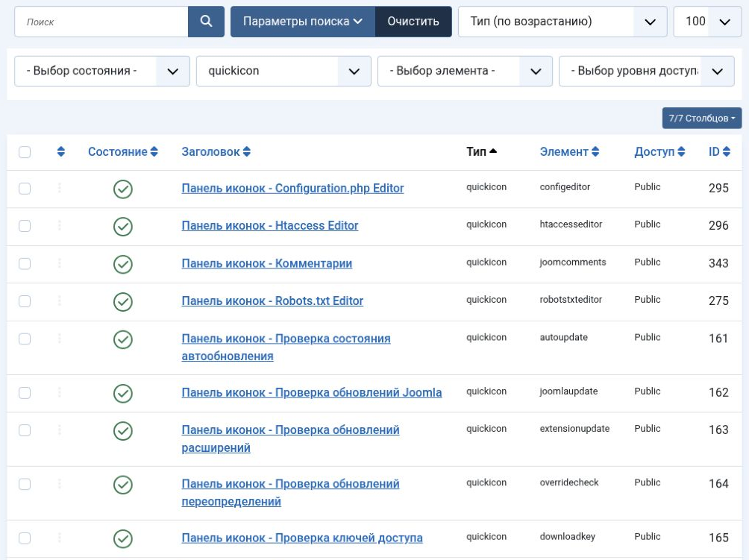The width and height of the screenshot is (749, 560).
Task: Sort table by ID column
Action: point(719,152)
